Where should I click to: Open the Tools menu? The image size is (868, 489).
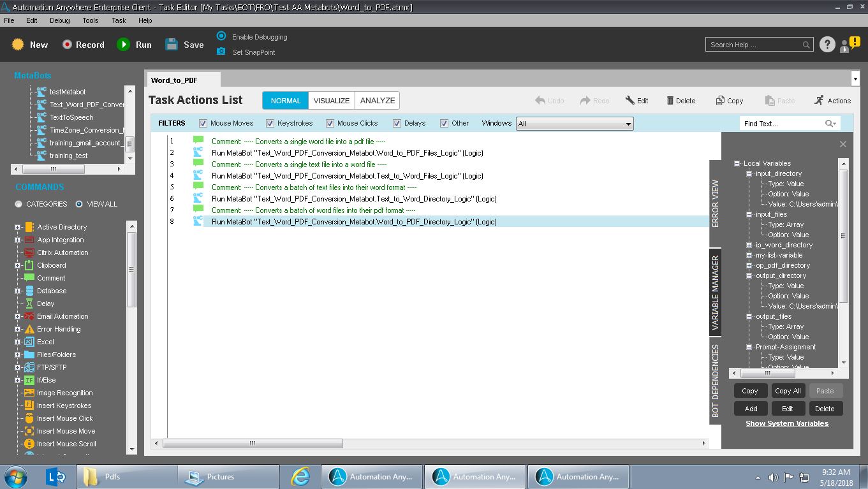click(91, 20)
